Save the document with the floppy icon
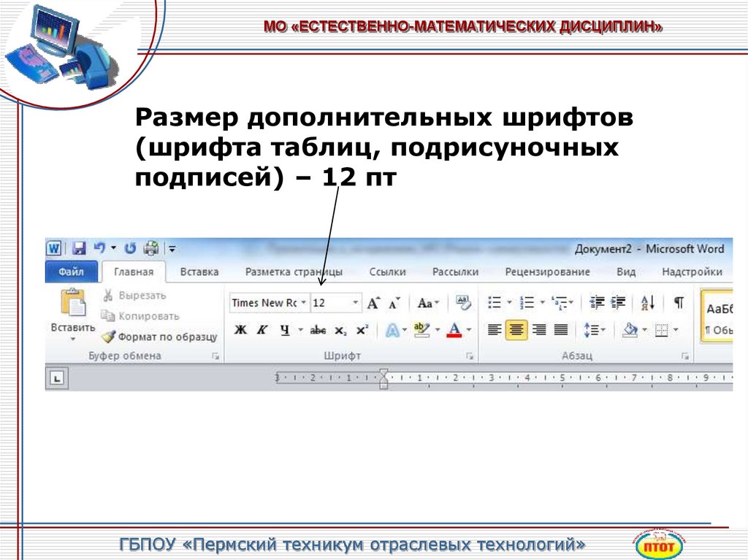 pyautogui.click(x=79, y=248)
